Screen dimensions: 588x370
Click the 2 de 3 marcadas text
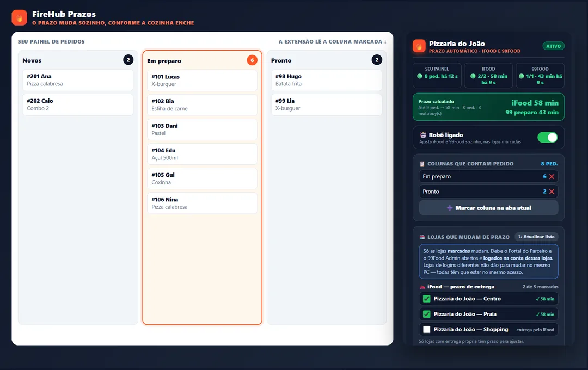coord(541,287)
